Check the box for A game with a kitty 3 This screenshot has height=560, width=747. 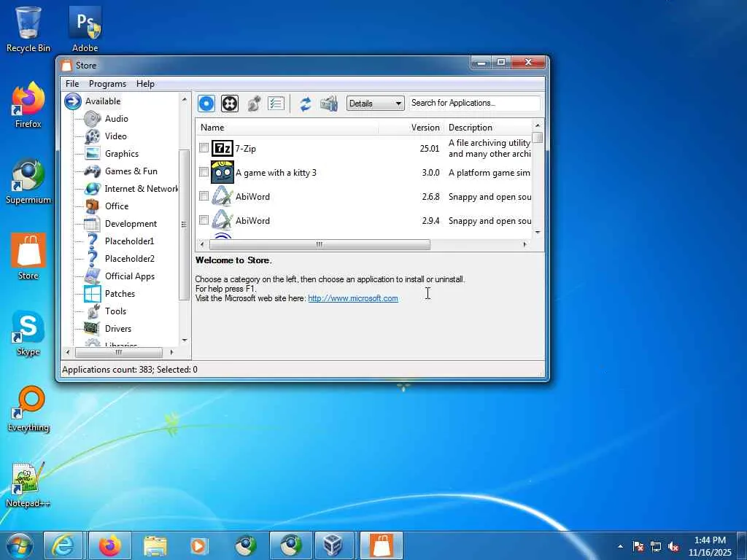(204, 173)
